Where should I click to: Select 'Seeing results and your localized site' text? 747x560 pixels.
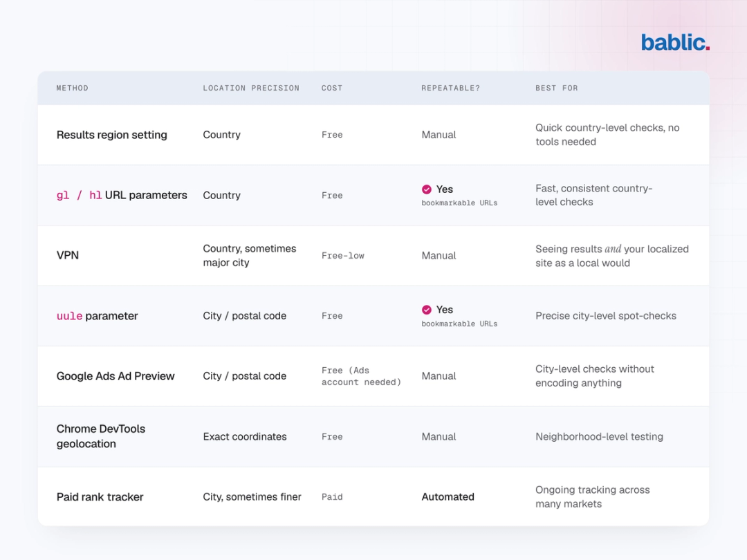[x=612, y=256]
